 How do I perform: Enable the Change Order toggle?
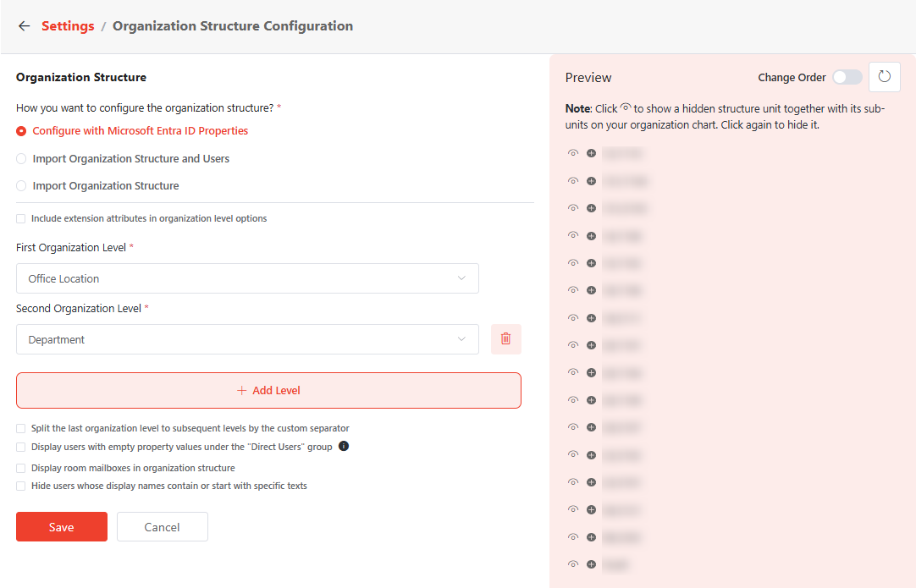[847, 77]
